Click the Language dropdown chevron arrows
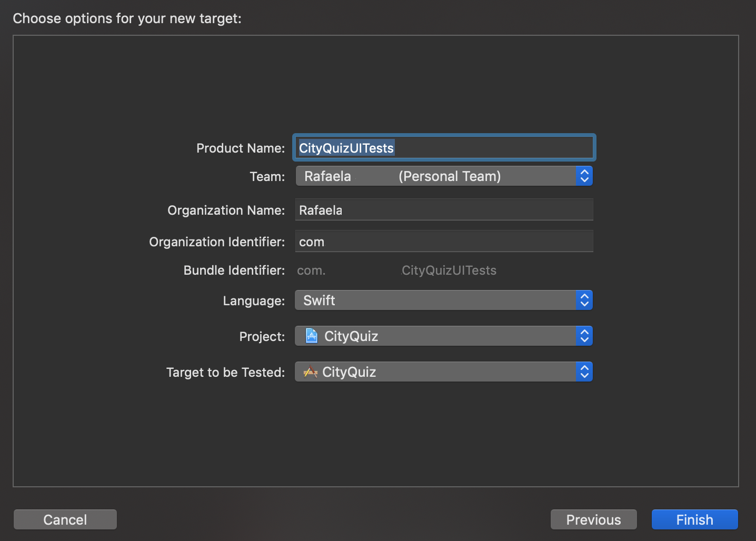Viewport: 756px width, 541px height. coord(584,300)
